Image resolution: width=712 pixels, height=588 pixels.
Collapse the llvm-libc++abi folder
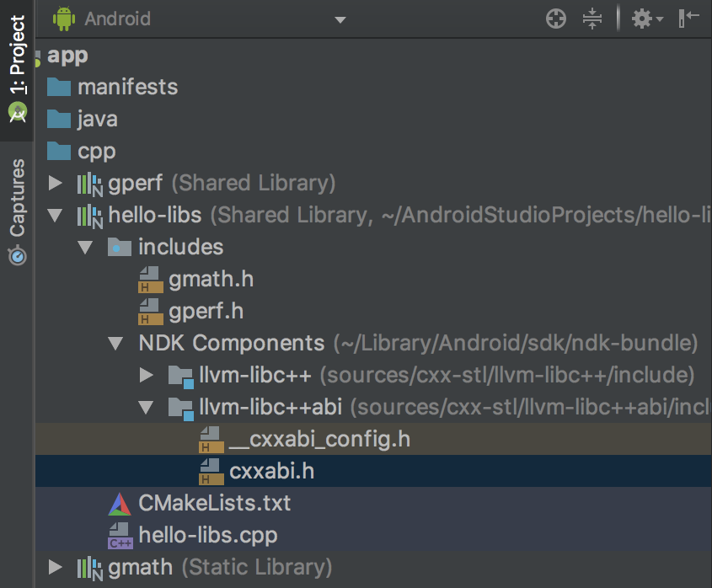146,407
